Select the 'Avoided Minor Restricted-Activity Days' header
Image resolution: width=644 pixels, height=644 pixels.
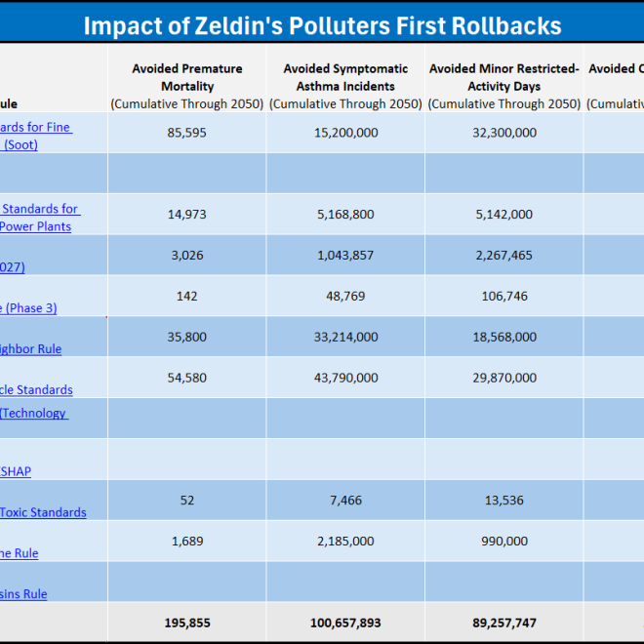point(503,77)
